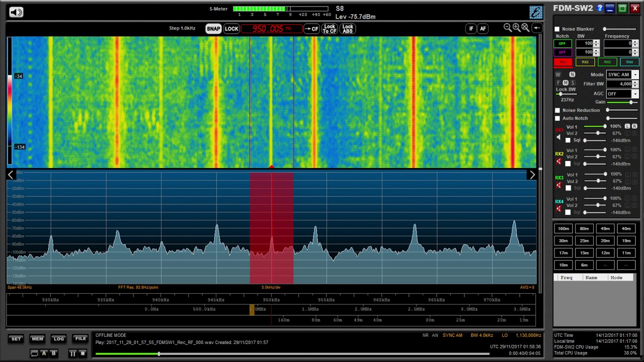The image size is (644, 362).
Task: Select the N narrow filter button
Action: coord(572,74)
